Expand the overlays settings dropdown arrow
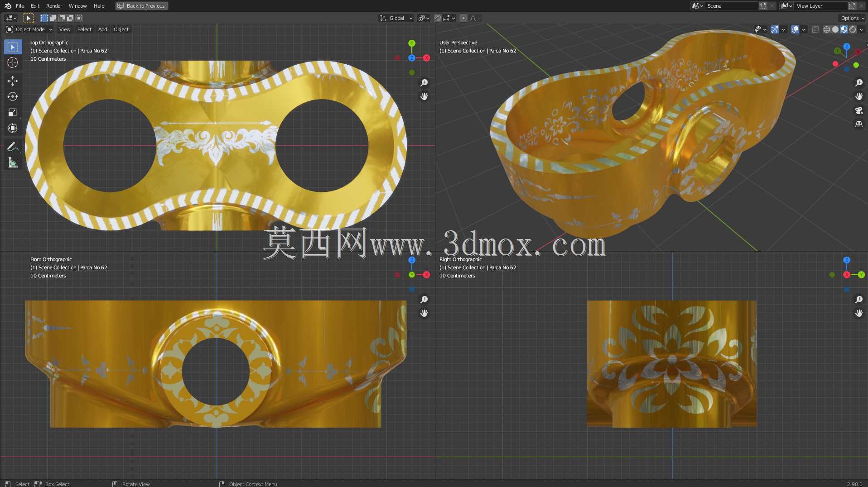This screenshot has width=868, height=487. [804, 29]
